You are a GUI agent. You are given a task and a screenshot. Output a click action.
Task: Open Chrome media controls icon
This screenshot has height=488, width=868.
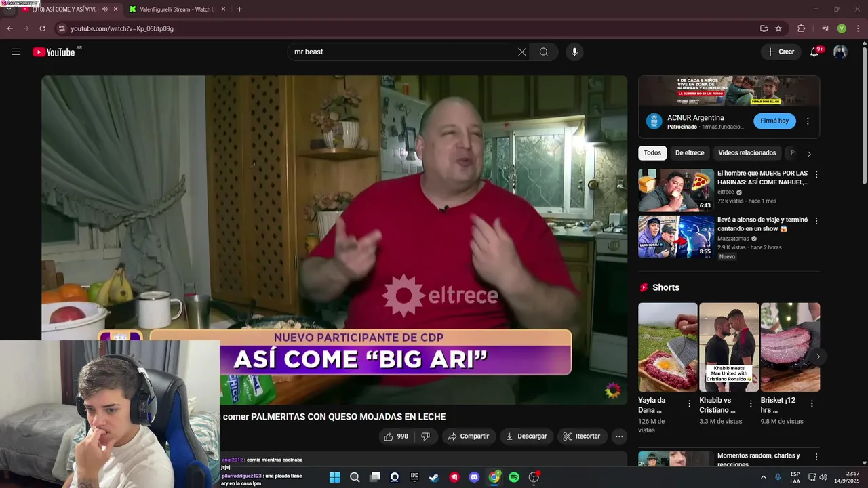pos(825,28)
